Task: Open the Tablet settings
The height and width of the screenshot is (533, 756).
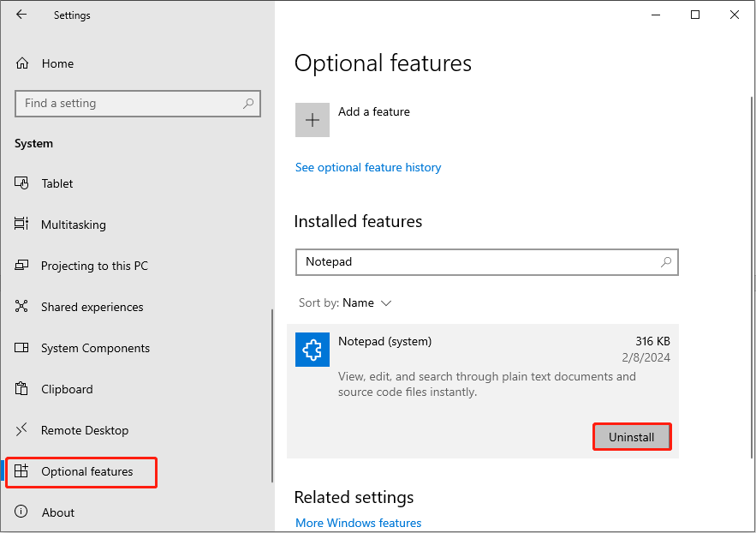Action: 57,183
